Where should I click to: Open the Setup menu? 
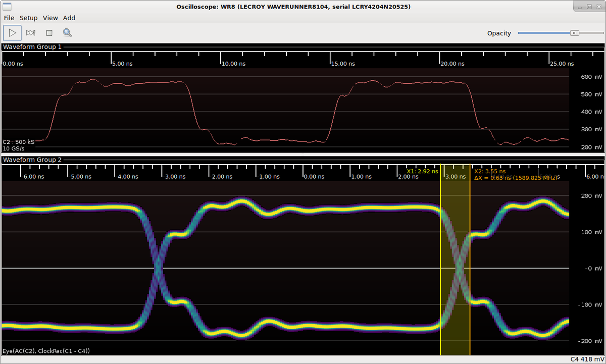tap(29, 18)
